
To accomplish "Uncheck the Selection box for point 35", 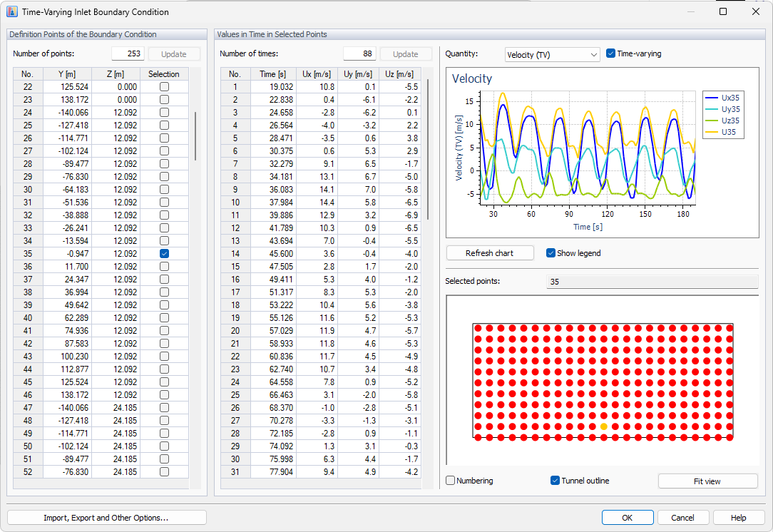I will tap(165, 253).
